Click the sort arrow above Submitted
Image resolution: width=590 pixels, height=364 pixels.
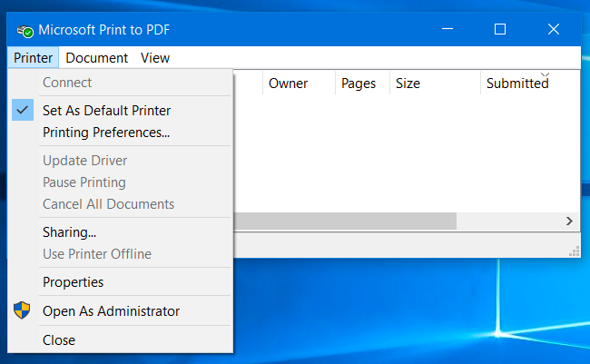pos(545,74)
